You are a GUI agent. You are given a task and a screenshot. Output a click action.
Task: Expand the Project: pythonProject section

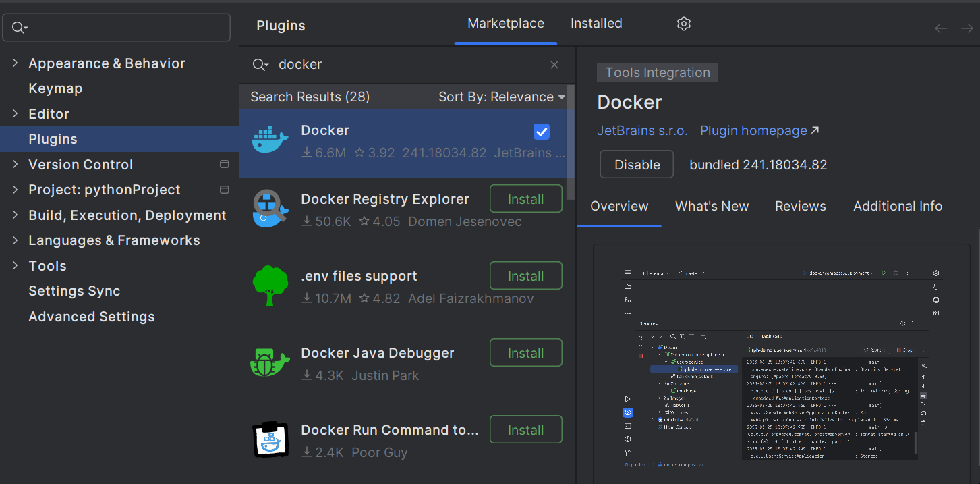point(16,190)
